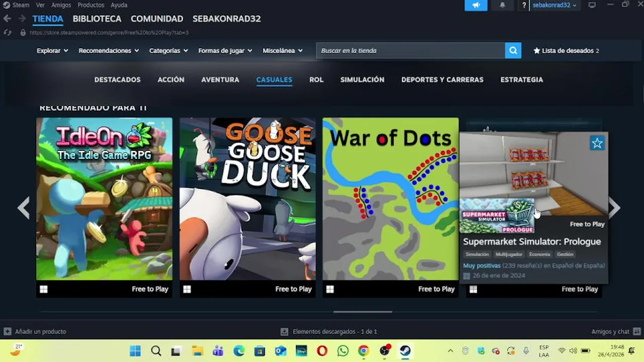The width and height of the screenshot is (644, 362).
Task: Open WhatsApp from the taskbar
Action: point(343,351)
